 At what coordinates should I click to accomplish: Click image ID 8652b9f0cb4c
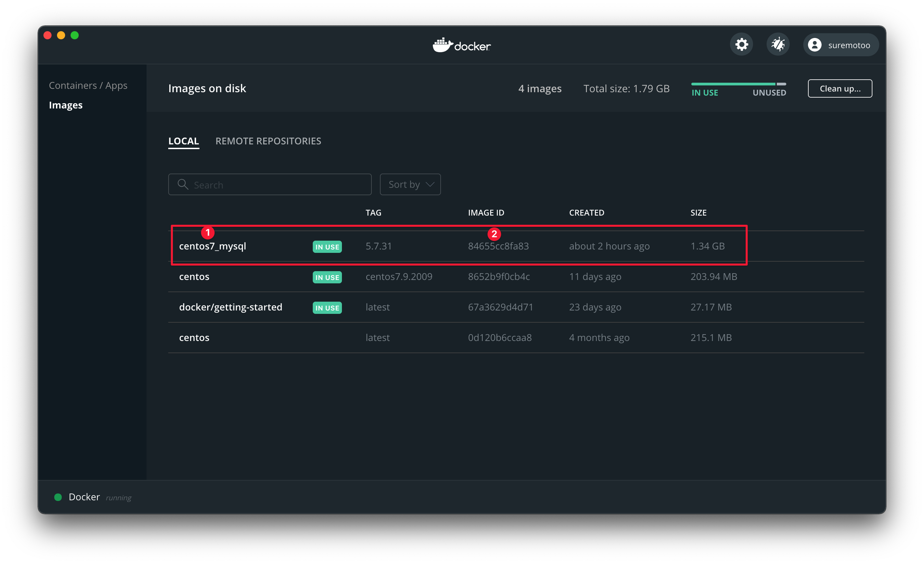(x=499, y=277)
